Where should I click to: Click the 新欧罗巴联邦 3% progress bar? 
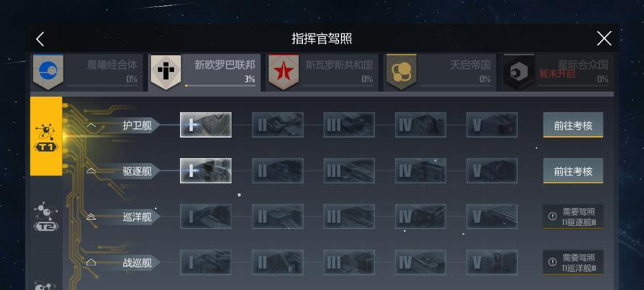point(220,86)
